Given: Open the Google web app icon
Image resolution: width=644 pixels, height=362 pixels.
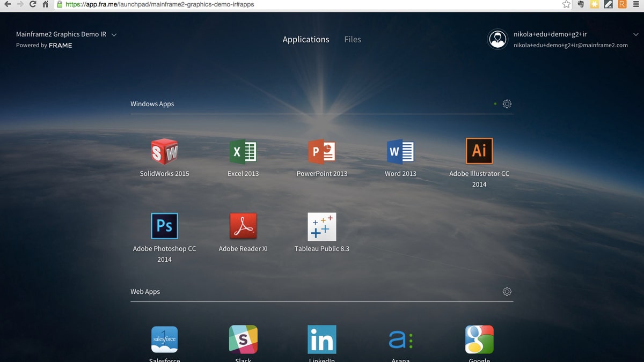Looking at the screenshot, I should click(x=479, y=339).
